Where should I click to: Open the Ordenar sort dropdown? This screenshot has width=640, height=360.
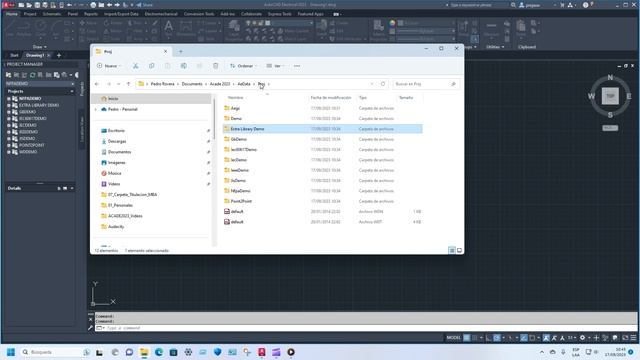coord(244,66)
